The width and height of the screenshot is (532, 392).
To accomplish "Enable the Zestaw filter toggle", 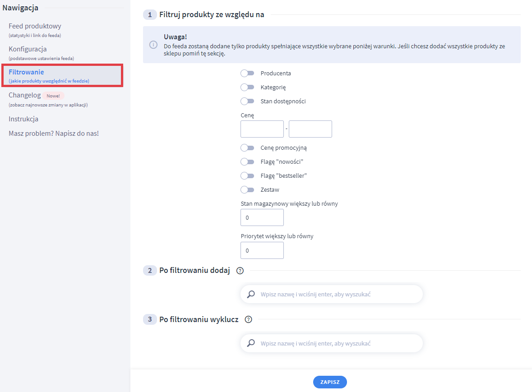I will (247, 189).
